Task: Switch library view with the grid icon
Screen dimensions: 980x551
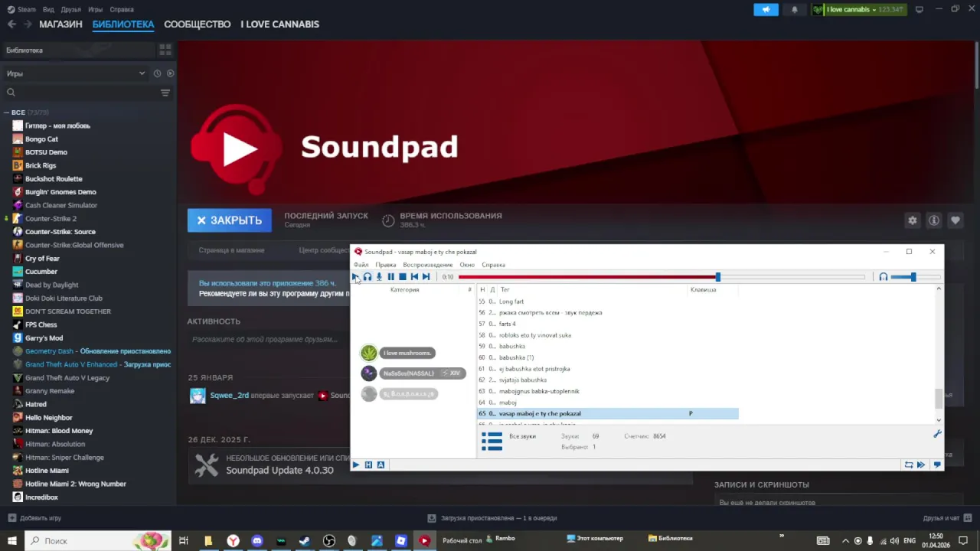Action: tap(165, 50)
